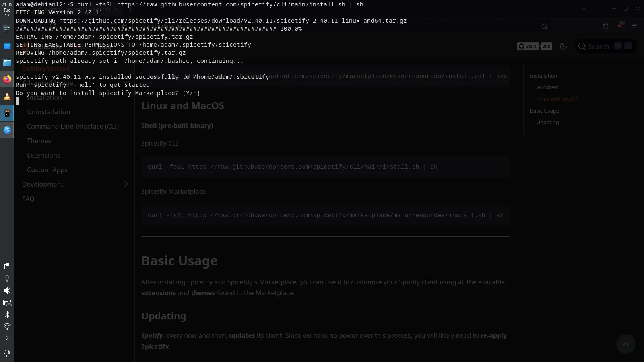This screenshot has height=362, width=644.
Task: Open the list all tabs dropdown
Action: tap(583, 9)
